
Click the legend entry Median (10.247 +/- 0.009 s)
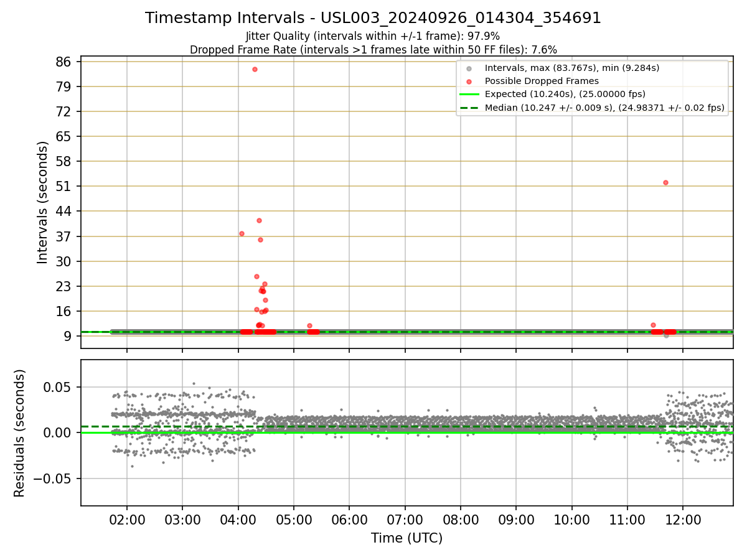point(604,108)
